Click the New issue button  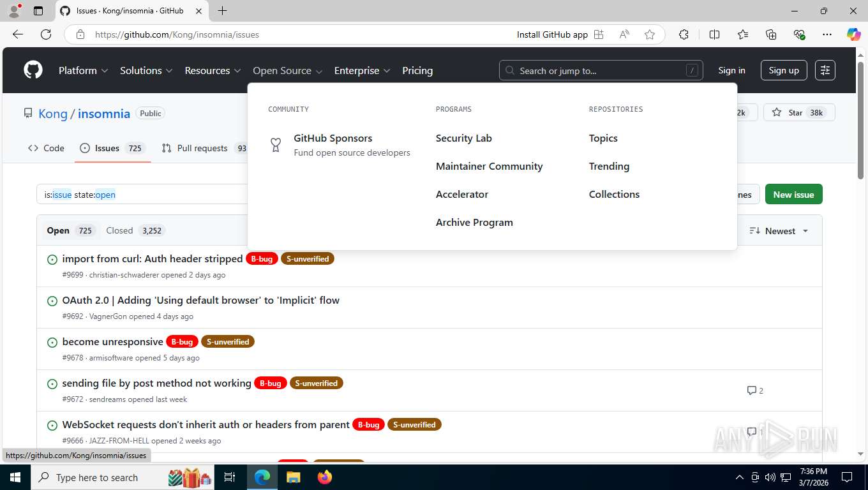[793, 195]
